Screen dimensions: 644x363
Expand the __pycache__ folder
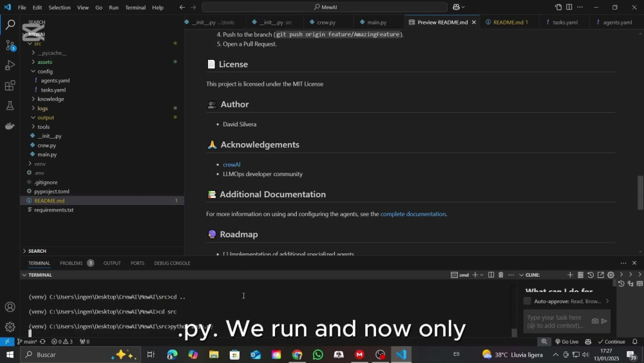point(33,53)
